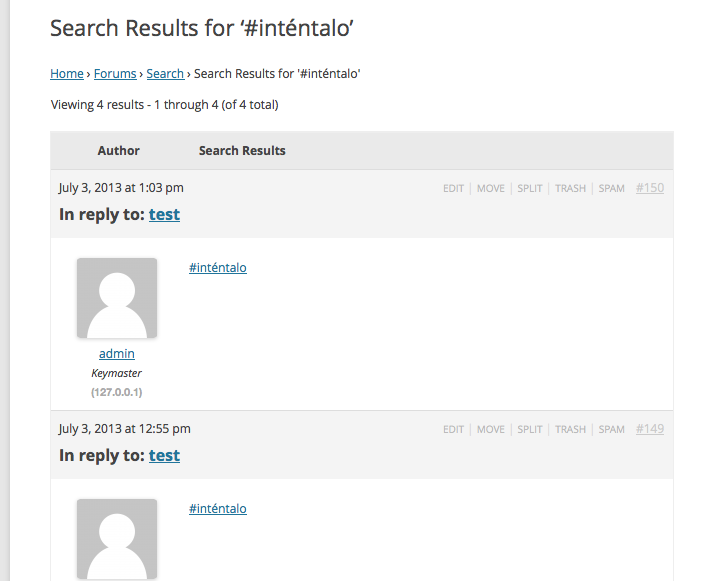Viewport: 708px width, 581px height.
Task: Mark reply #150 as spam
Action: tap(611, 188)
